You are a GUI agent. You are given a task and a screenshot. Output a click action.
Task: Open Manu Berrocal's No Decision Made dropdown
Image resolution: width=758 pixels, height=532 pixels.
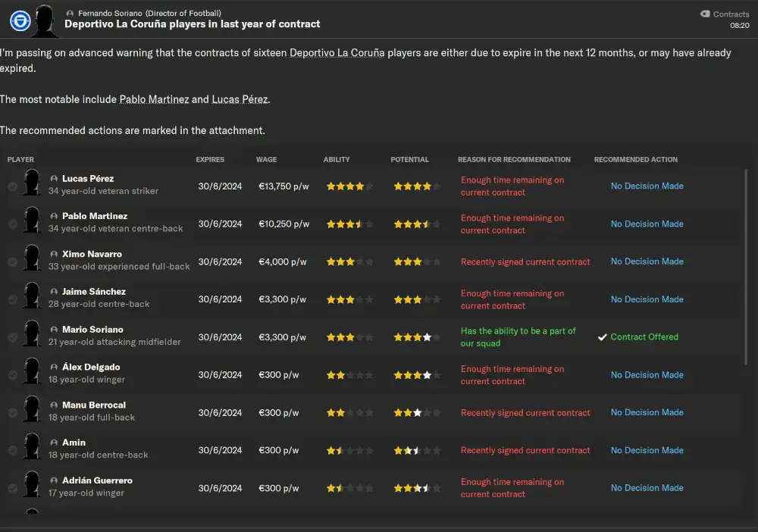pyautogui.click(x=647, y=412)
